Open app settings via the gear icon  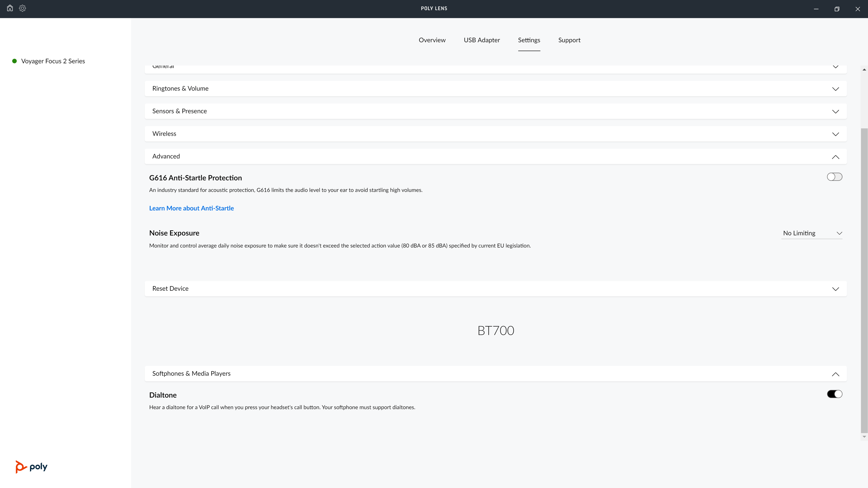pyautogui.click(x=22, y=8)
